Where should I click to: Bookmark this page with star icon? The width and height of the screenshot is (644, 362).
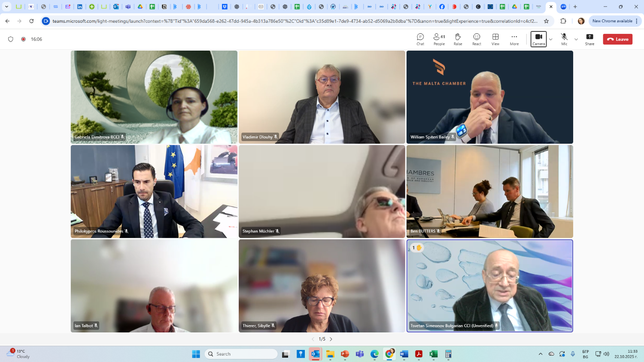click(x=546, y=21)
